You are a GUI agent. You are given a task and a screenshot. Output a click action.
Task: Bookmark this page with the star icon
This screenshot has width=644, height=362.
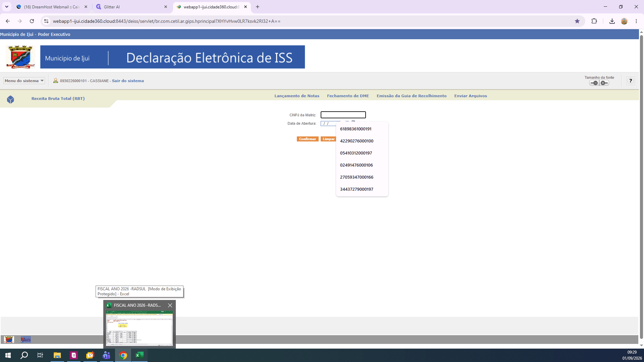(x=577, y=21)
